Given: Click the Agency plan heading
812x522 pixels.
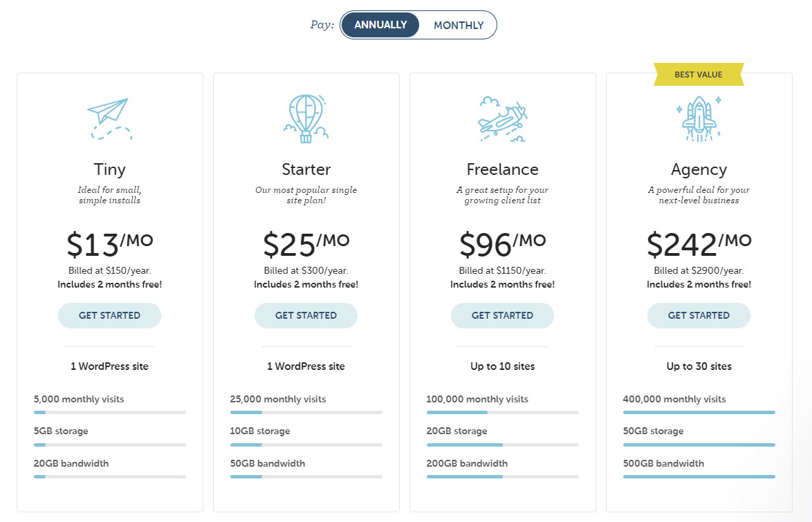Looking at the screenshot, I should [699, 170].
